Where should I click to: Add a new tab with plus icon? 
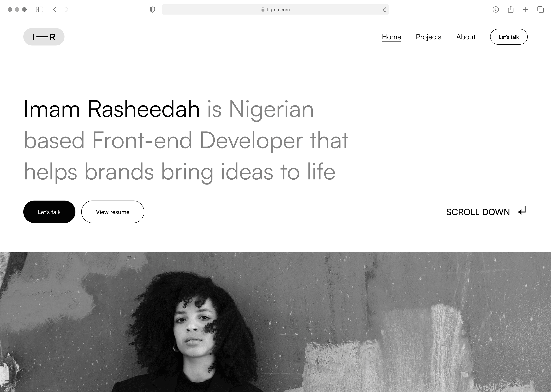526,9
